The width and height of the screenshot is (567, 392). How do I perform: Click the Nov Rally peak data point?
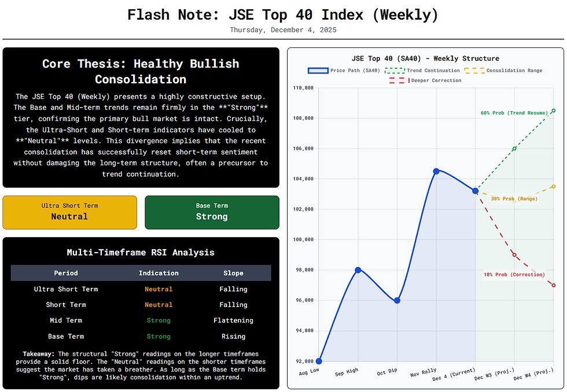tap(436, 171)
